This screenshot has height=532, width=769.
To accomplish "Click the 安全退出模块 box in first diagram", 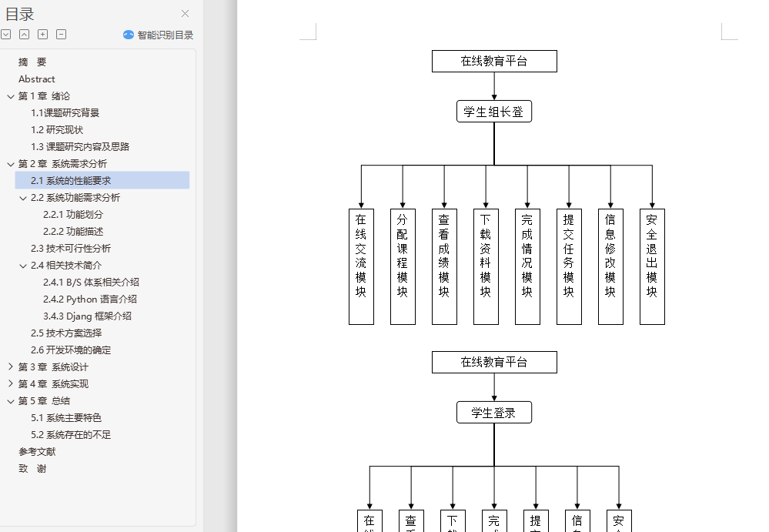I will (x=652, y=266).
